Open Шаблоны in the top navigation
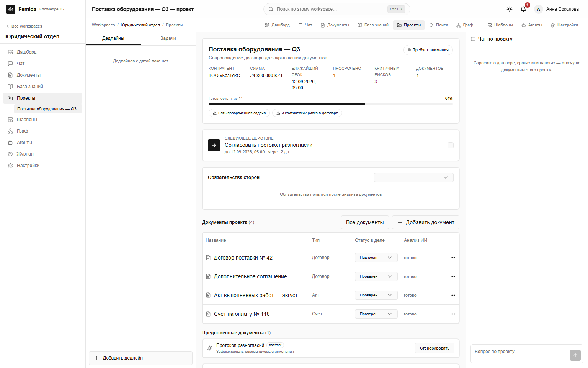The image size is (588, 368). tap(500, 25)
